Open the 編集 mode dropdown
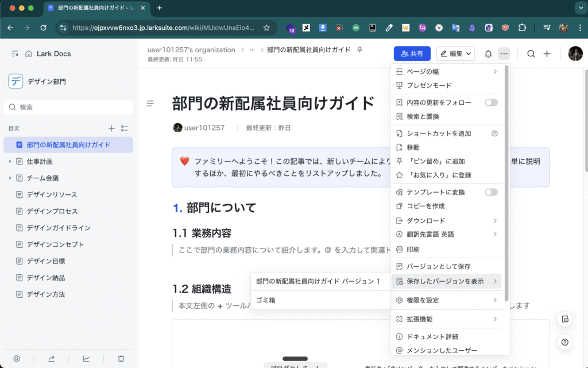The height and width of the screenshot is (368, 588). [455, 54]
